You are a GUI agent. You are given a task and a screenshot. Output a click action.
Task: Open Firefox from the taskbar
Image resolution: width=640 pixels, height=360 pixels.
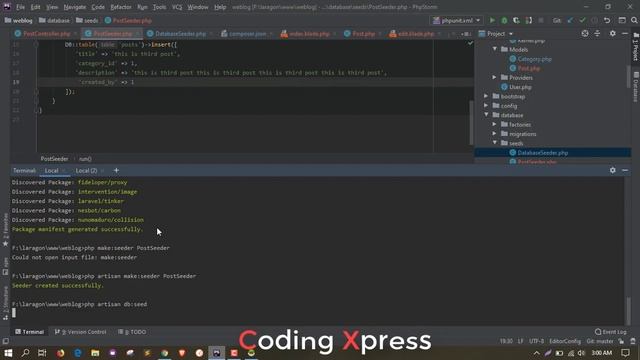(60, 353)
